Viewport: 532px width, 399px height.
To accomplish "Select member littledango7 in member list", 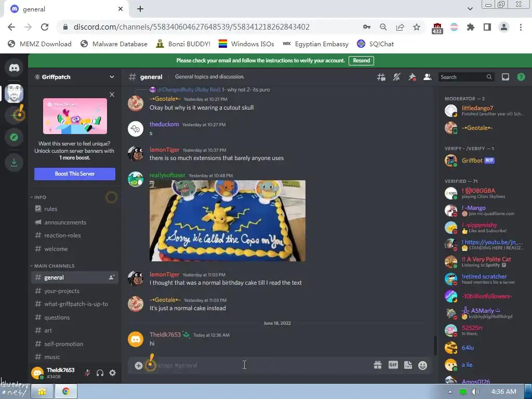I will 485,111.
